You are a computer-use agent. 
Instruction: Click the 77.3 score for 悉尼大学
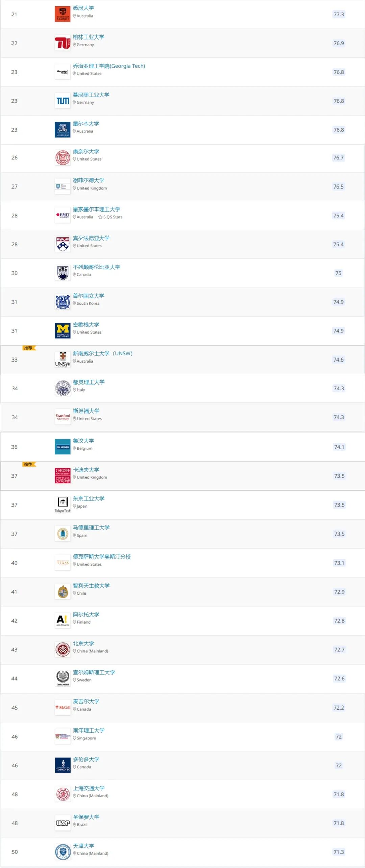pyautogui.click(x=339, y=14)
